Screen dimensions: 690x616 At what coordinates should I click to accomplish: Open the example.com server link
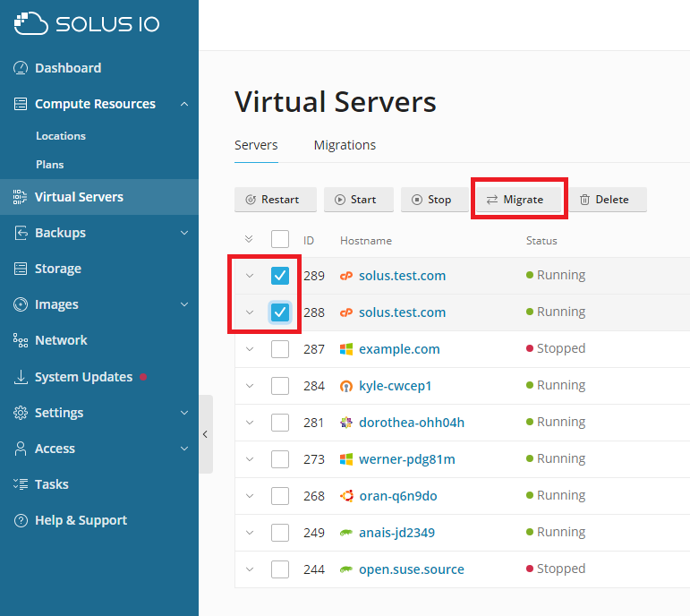click(399, 349)
